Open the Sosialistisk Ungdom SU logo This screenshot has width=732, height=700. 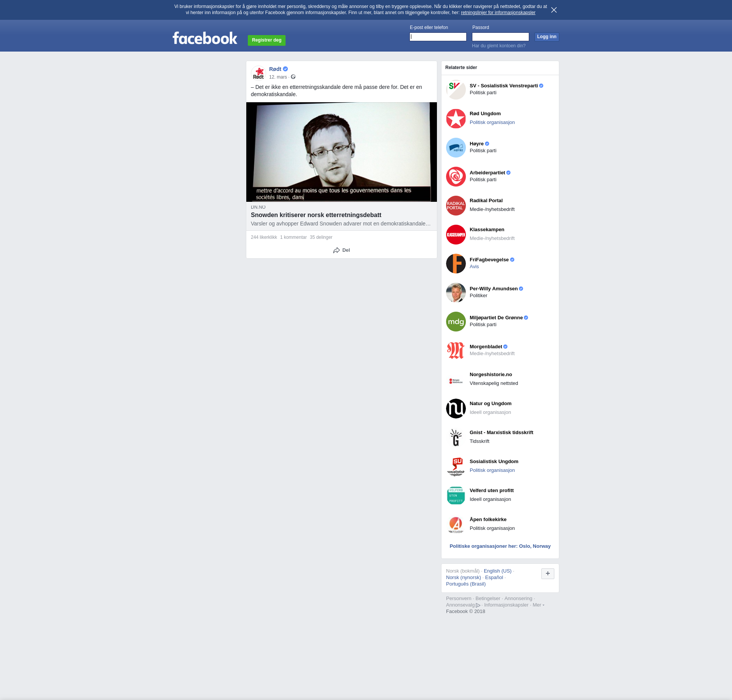pyautogui.click(x=456, y=467)
